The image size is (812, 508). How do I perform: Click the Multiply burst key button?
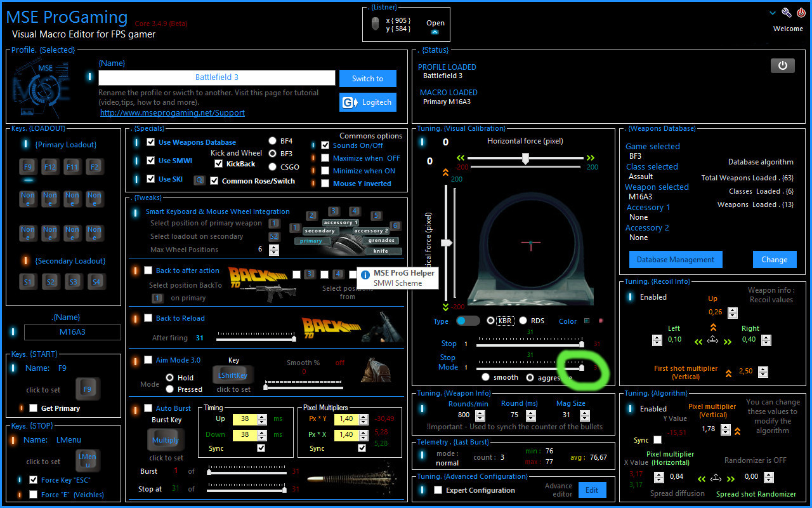166,440
